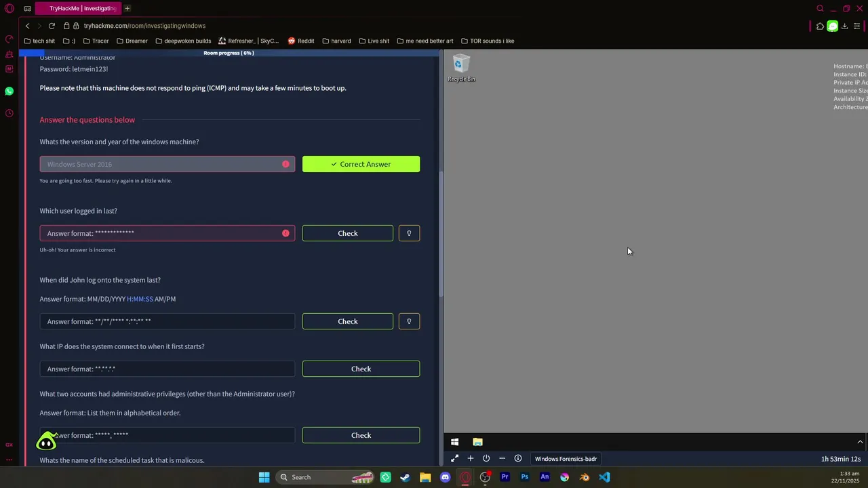Reload the TryHackMe page
This screenshot has height=488, width=868.
[52, 26]
